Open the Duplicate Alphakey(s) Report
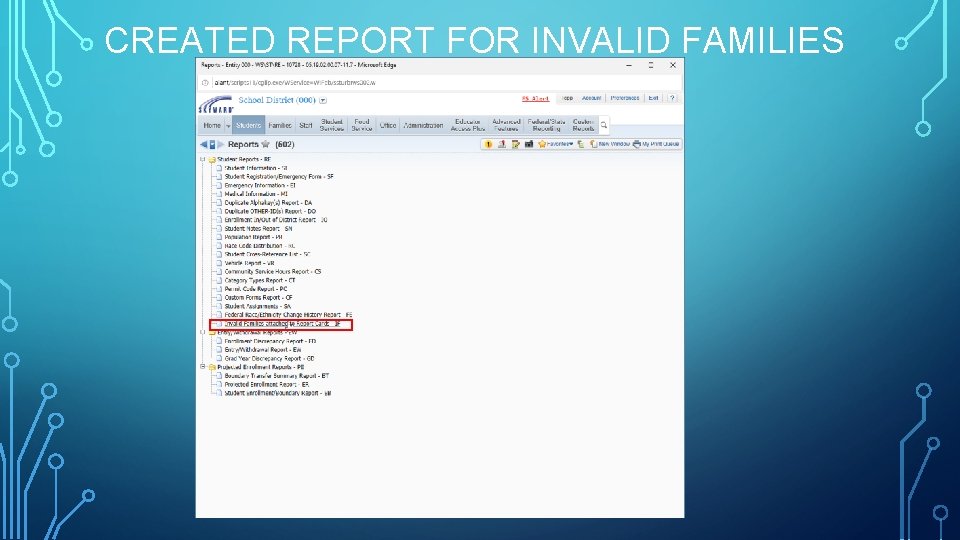 268,203
